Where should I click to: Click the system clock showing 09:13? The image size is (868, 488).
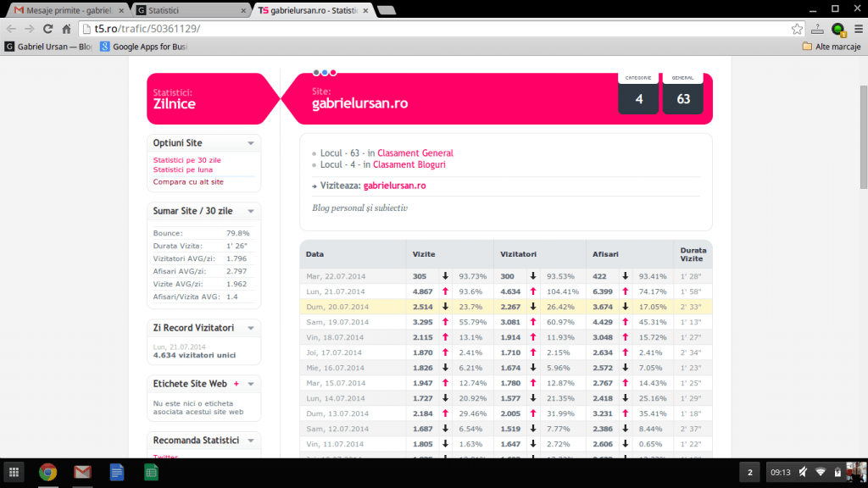(x=781, y=473)
